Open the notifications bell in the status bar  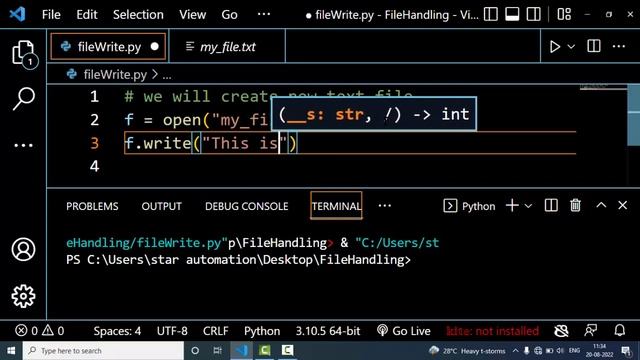620,330
